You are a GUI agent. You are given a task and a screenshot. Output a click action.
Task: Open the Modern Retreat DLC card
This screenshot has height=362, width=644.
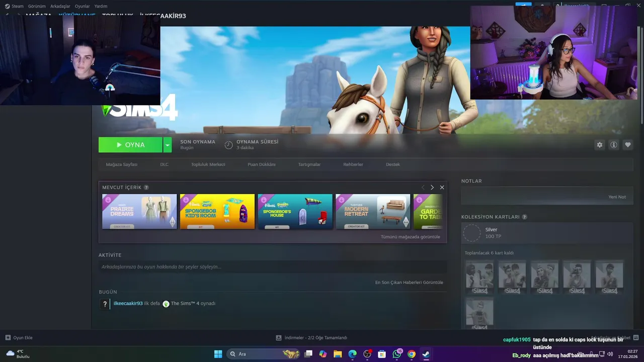(373, 212)
